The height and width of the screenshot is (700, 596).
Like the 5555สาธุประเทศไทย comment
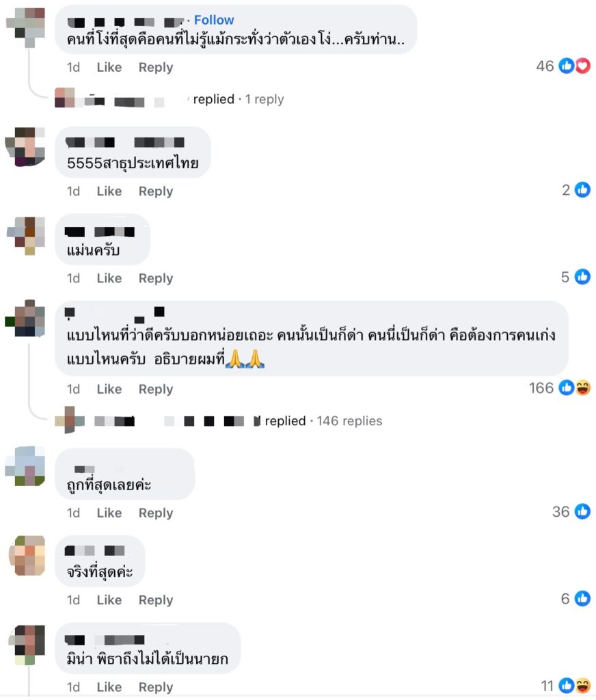pyautogui.click(x=109, y=191)
